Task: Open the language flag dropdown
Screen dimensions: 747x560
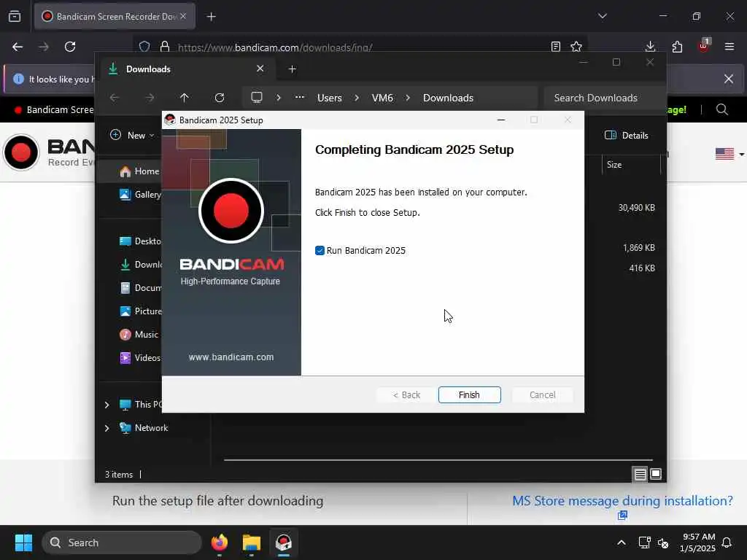Action: (x=729, y=154)
